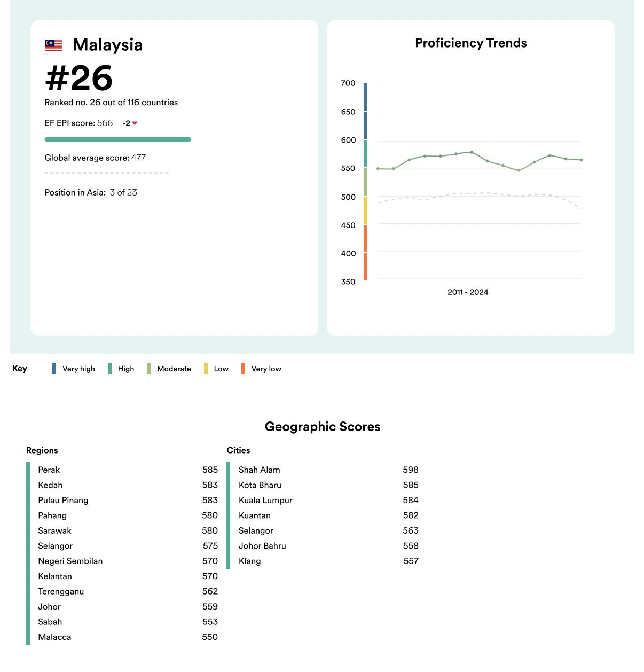Click the green High key swatch

[x=109, y=369]
